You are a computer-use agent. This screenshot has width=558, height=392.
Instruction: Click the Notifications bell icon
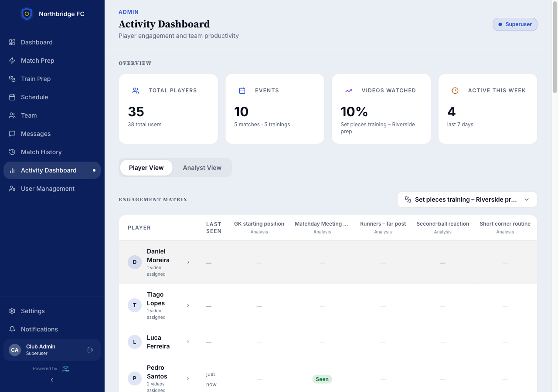pyautogui.click(x=12, y=329)
